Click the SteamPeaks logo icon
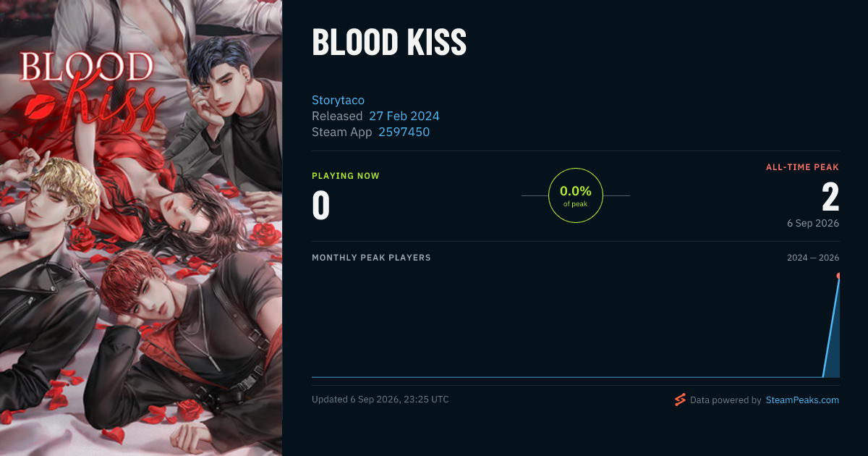 (680, 400)
